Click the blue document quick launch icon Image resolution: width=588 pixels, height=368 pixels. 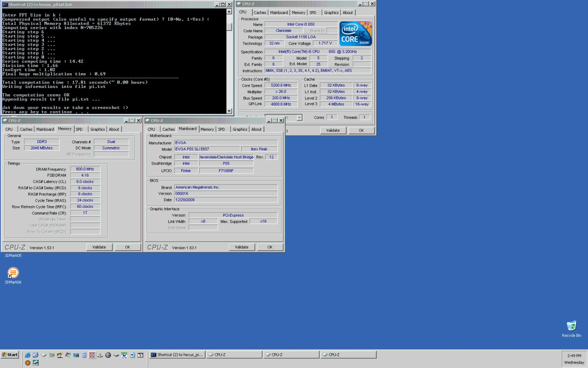[x=84, y=355]
